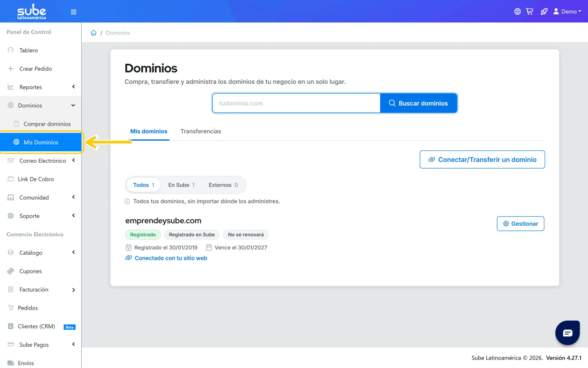Click the Sube Latinoamérica logo
This screenshot has width=588, height=368.
coord(32,11)
